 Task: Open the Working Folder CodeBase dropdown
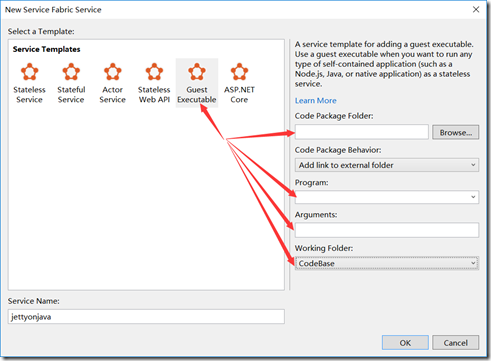click(x=387, y=263)
